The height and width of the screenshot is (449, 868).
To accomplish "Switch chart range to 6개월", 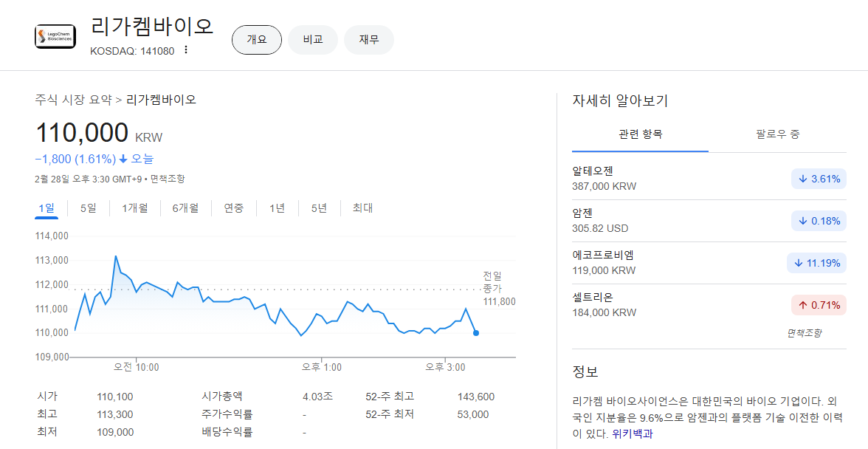I will point(185,208).
